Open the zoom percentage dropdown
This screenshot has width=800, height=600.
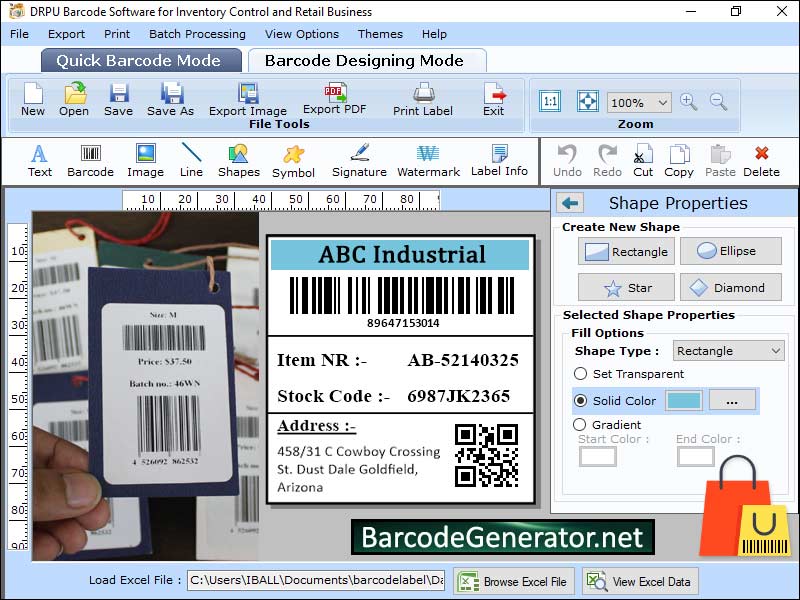pos(639,102)
